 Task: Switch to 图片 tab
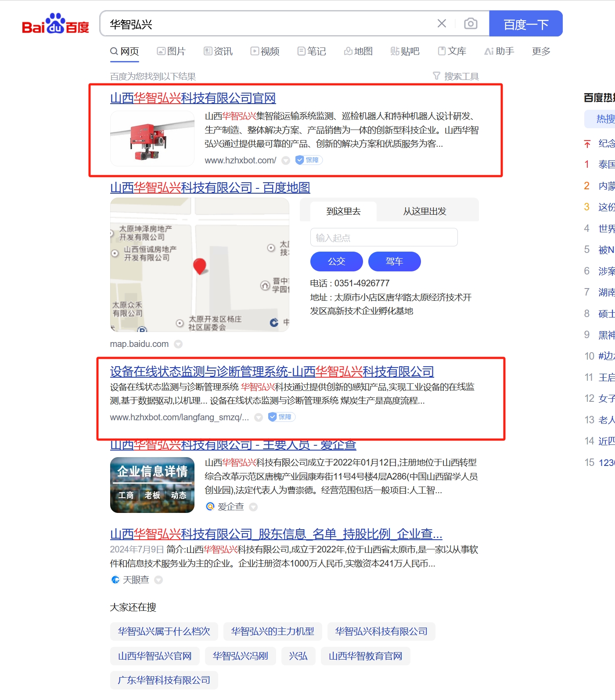171,51
